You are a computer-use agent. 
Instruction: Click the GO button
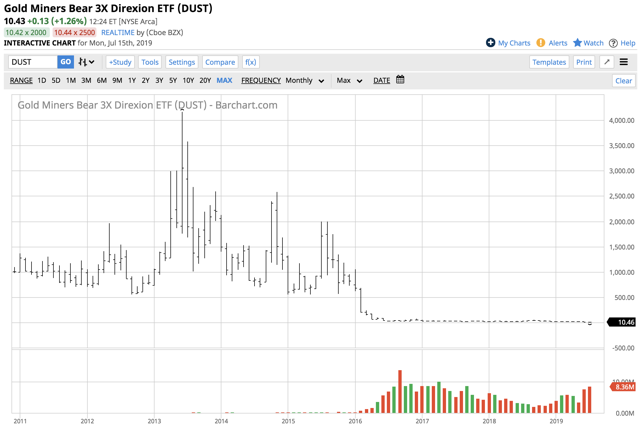[x=66, y=62]
